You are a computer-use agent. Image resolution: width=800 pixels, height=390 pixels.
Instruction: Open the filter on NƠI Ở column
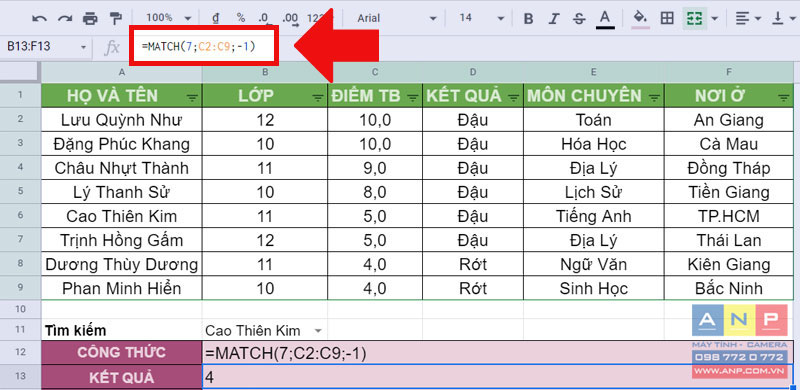pos(784,98)
